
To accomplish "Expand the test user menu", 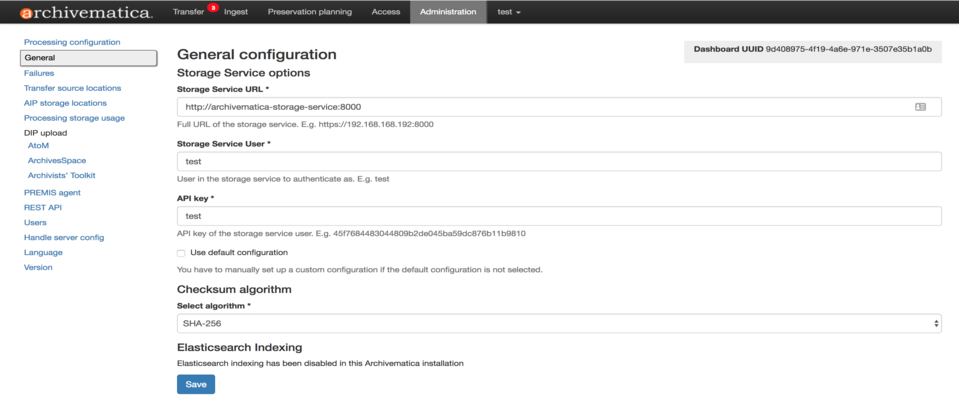I will coord(509,12).
